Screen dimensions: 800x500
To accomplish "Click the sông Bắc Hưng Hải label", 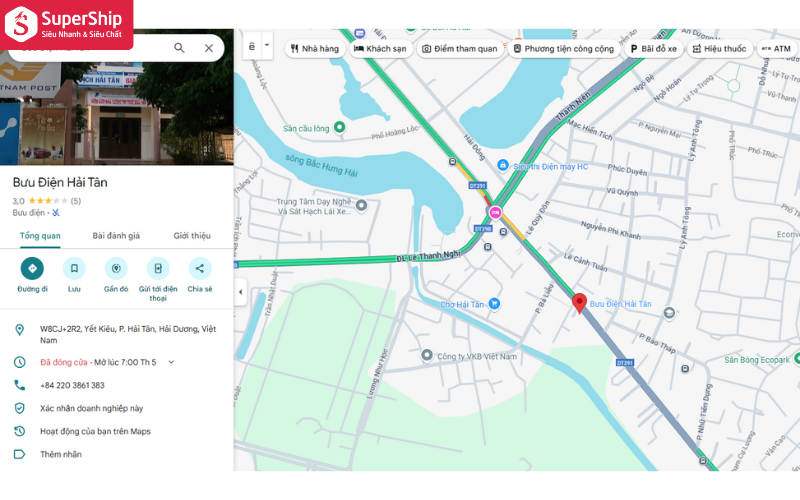I will coord(321,165).
